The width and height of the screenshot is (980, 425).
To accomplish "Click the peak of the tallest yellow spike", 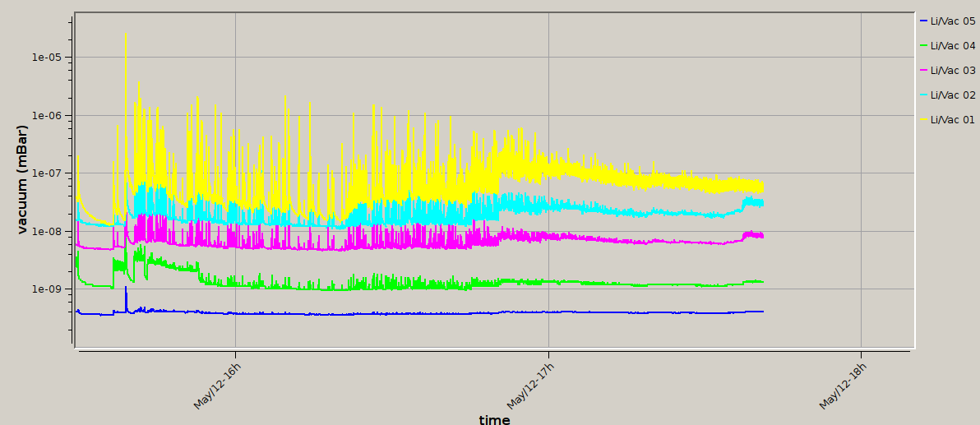I will point(126,34).
